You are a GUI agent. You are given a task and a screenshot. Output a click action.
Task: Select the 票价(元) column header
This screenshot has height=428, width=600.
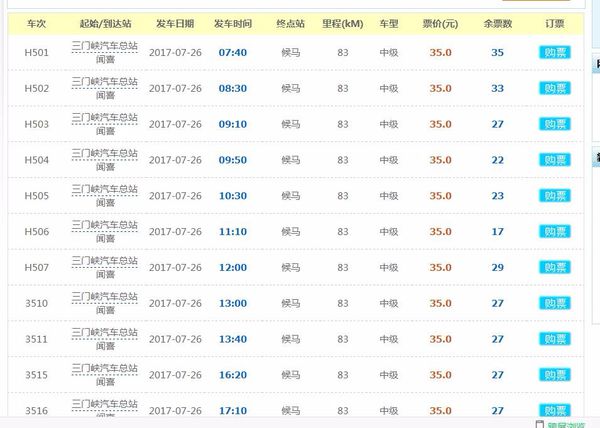440,23
